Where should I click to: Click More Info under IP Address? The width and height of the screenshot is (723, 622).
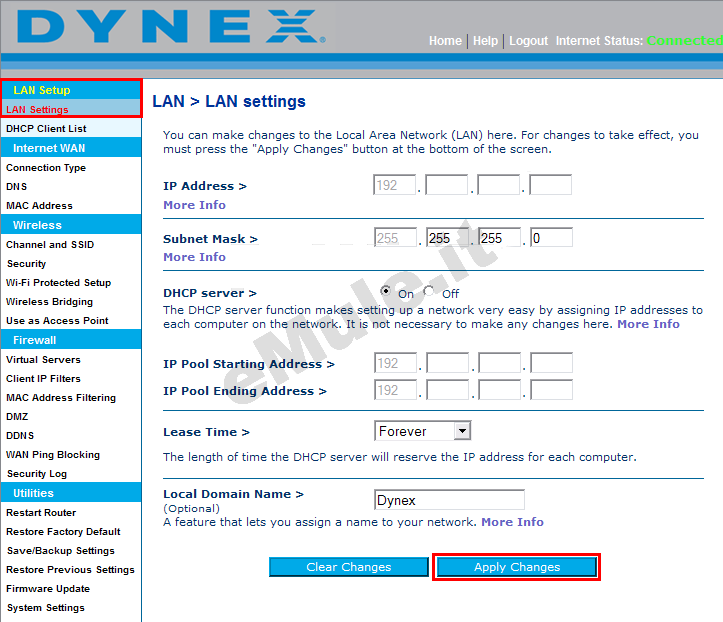pos(194,205)
